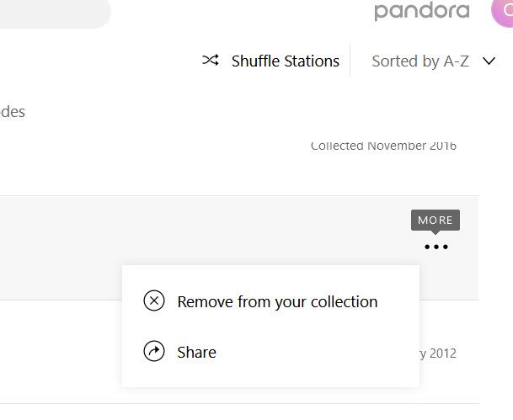The image size is (513, 420).
Task: Click the circled X remove icon
Action: click(154, 300)
